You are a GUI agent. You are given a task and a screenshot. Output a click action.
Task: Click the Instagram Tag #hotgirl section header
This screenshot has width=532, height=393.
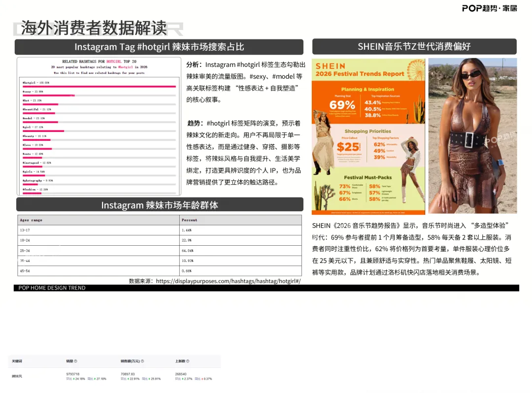159,47
